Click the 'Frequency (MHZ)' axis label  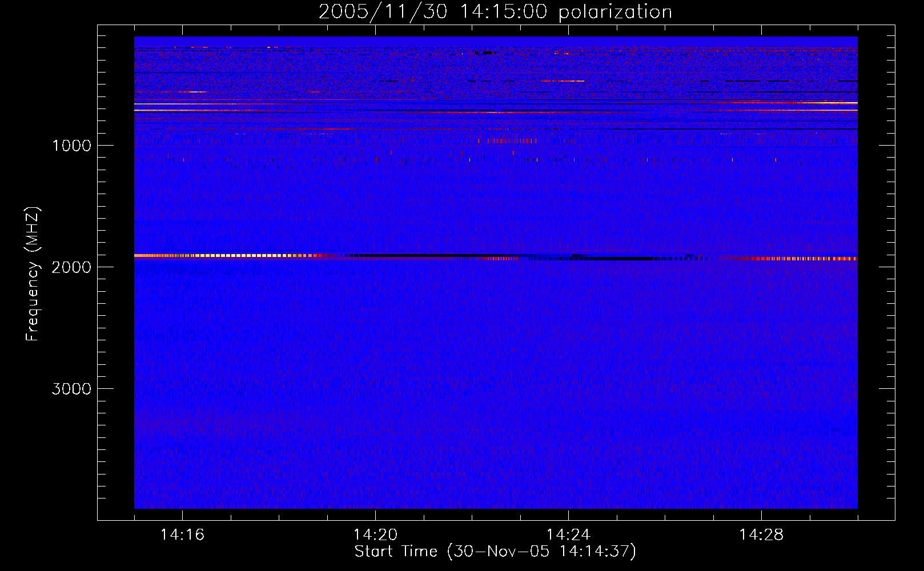click(33, 274)
